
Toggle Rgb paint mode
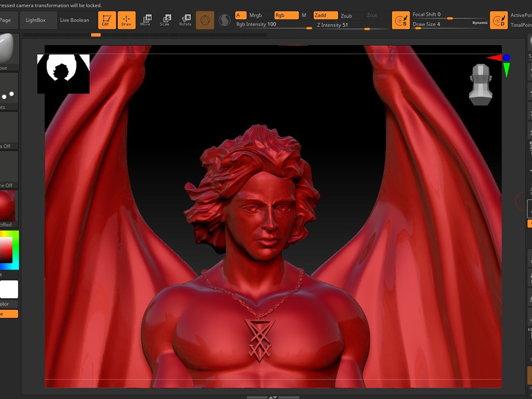pos(286,15)
